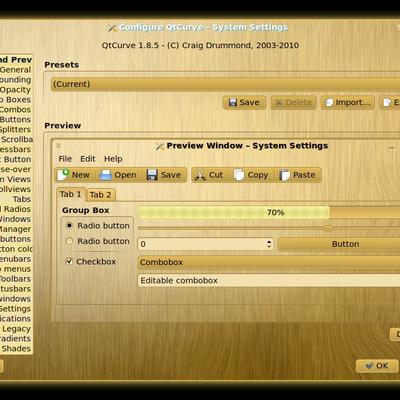Select Toolbars in the sidebar list
400x400 pixels.
[x=15, y=279]
